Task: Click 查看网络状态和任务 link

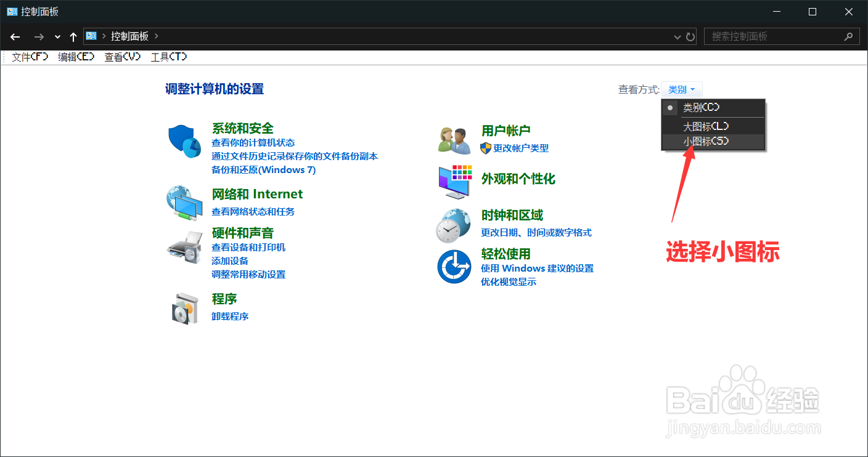Action: [x=253, y=212]
